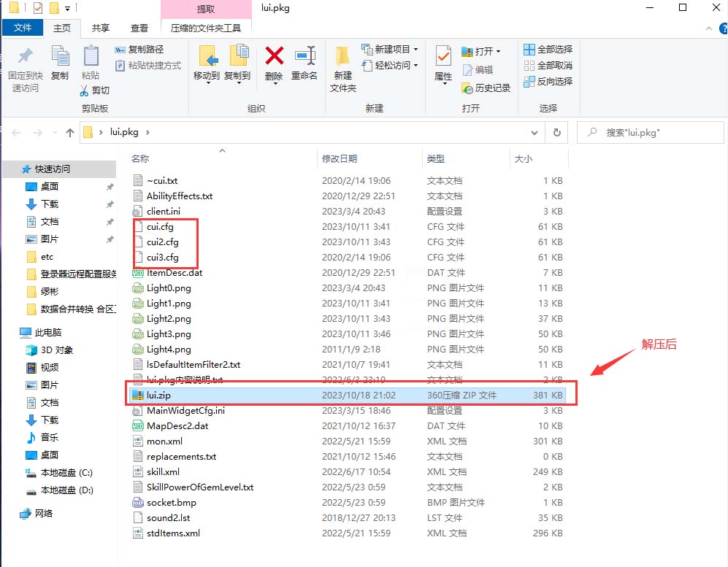Screen dimensions: 728x567
Task: Click the Back navigation arrow
Action: tap(16, 133)
